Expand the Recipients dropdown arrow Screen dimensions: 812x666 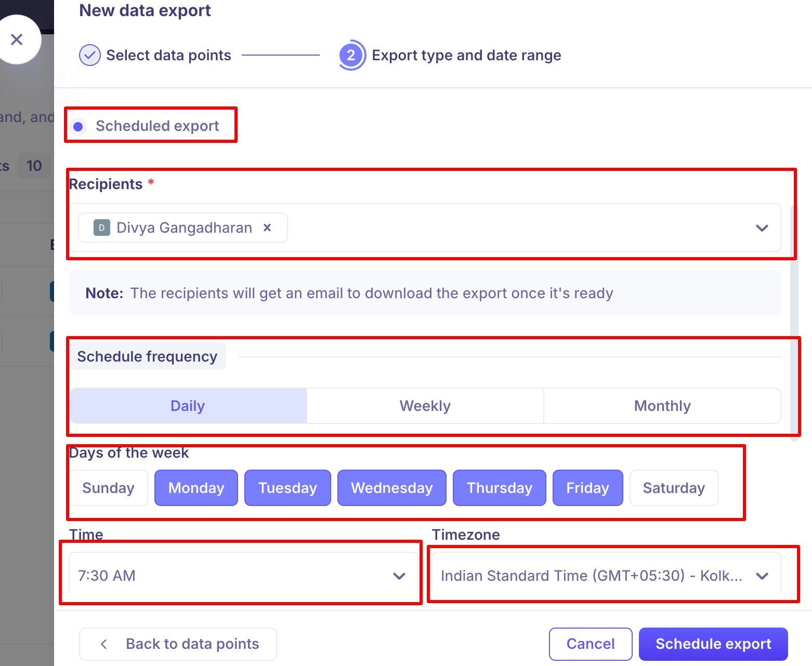click(762, 228)
